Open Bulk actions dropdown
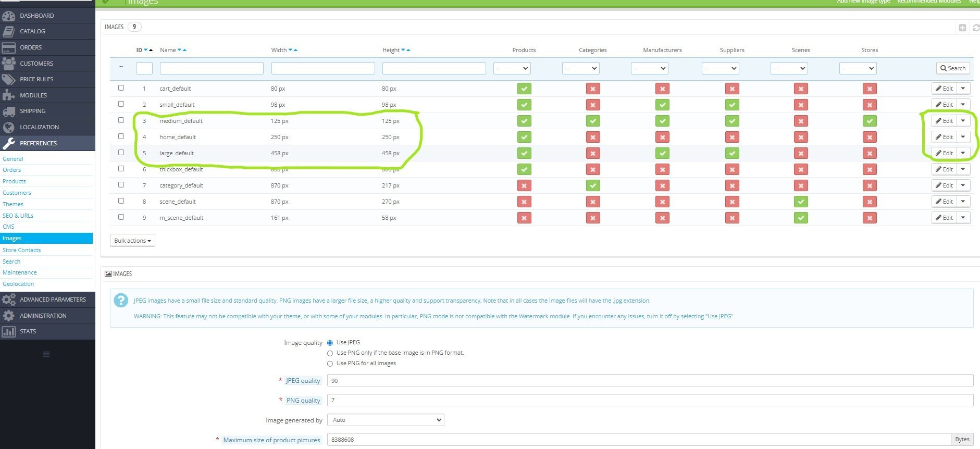The height and width of the screenshot is (449, 980). pyautogui.click(x=132, y=241)
